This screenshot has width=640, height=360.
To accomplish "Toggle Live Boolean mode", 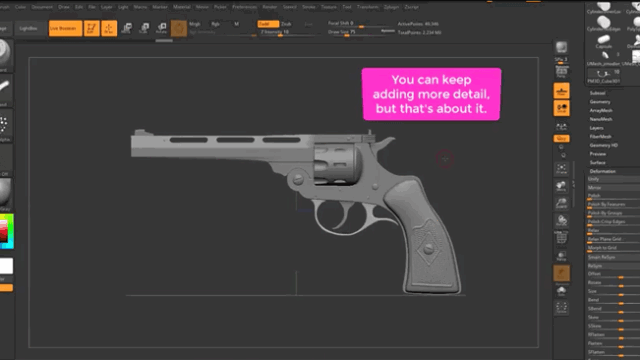I will tap(65, 28).
